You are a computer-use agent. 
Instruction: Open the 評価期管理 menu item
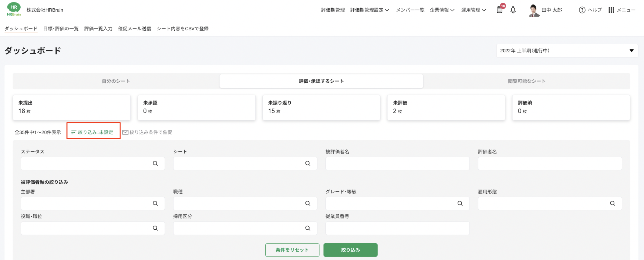click(333, 10)
